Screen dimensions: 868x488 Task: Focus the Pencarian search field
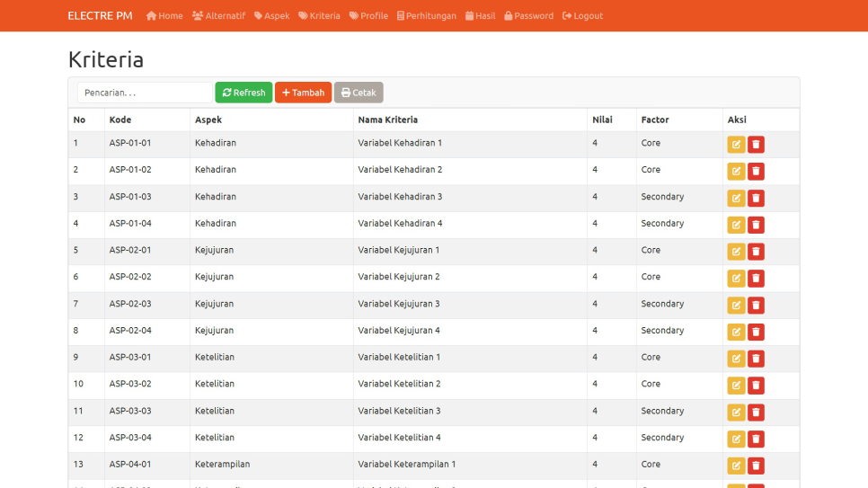point(145,93)
